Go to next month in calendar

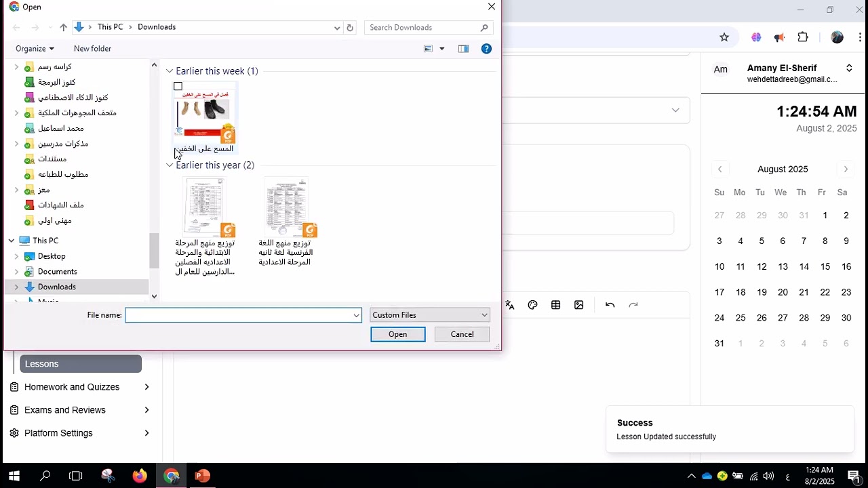(846, 169)
